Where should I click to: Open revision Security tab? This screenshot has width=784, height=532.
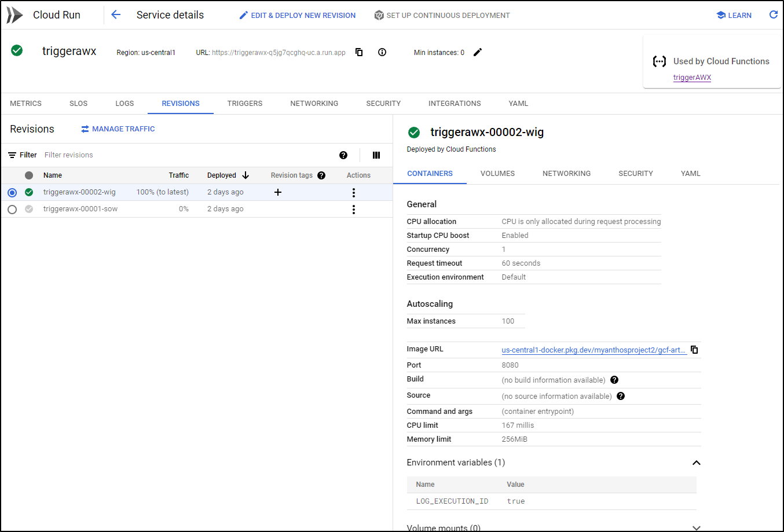(x=636, y=174)
